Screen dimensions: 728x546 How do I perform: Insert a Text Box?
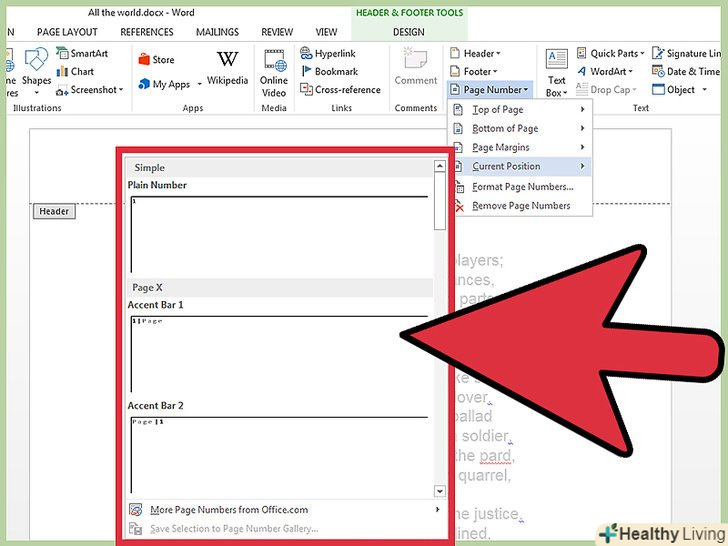(x=556, y=72)
